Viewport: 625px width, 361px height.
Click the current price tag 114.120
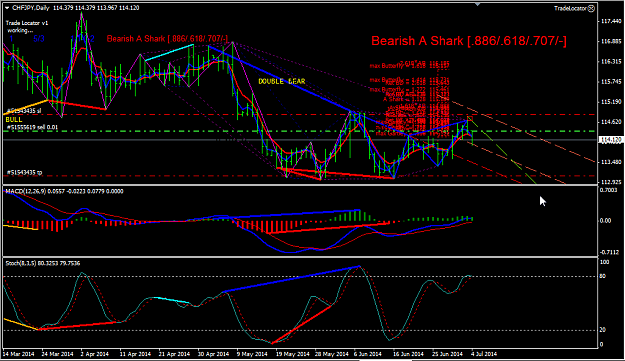click(611, 140)
